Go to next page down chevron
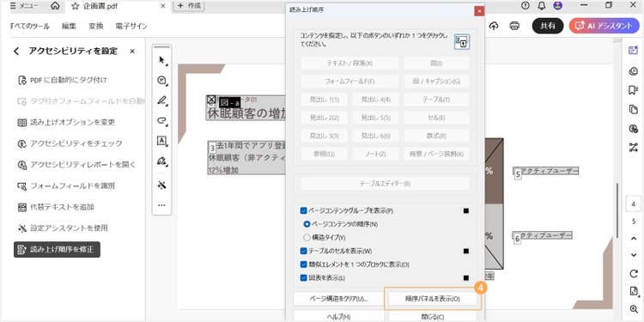Viewport: 644px width, 322px height. click(x=634, y=255)
